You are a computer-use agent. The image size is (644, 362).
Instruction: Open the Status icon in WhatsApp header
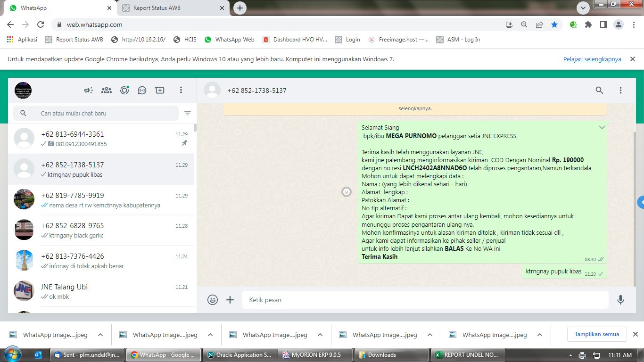point(124,90)
